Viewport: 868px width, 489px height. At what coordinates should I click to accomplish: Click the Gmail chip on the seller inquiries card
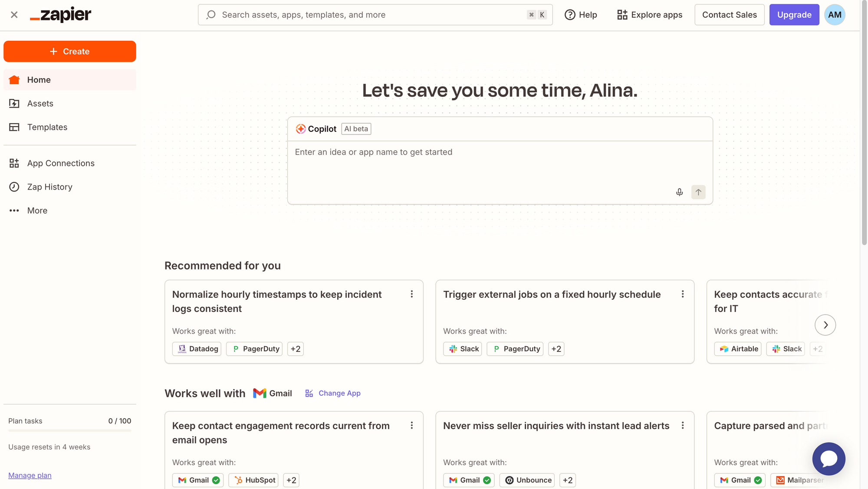point(469,480)
